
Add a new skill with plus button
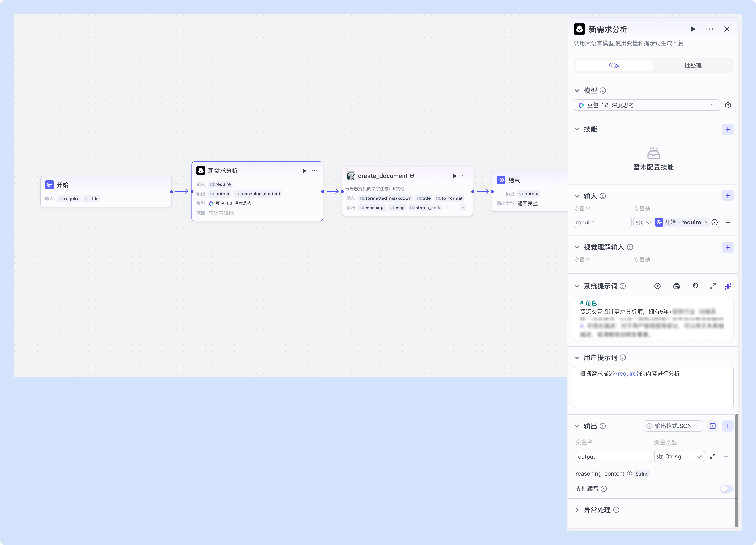728,129
